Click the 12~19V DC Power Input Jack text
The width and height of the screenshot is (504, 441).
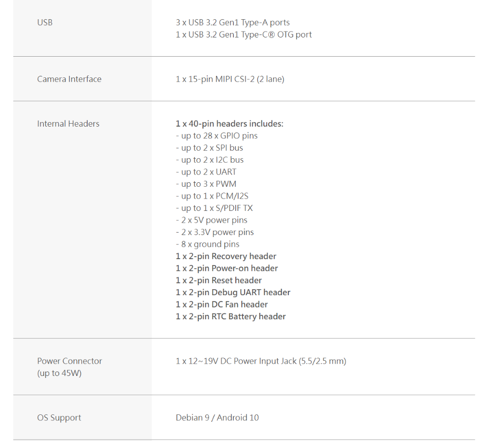[261, 361]
